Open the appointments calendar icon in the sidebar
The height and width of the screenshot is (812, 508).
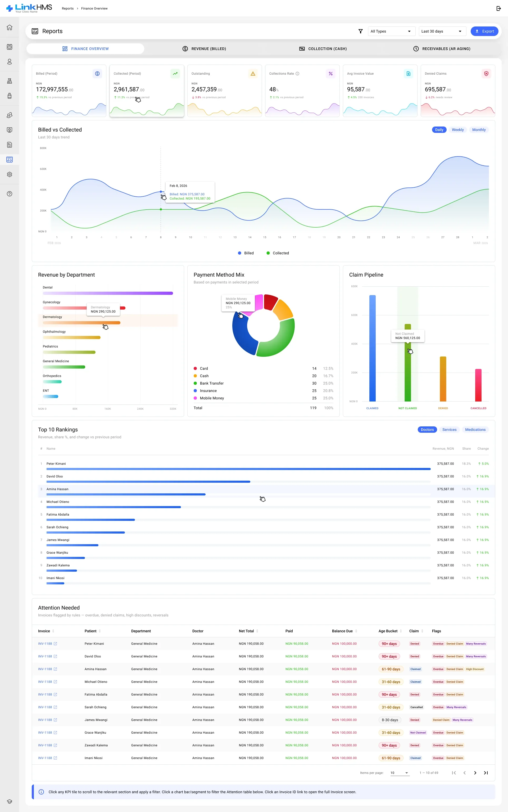pyautogui.click(x=10, y=47)
